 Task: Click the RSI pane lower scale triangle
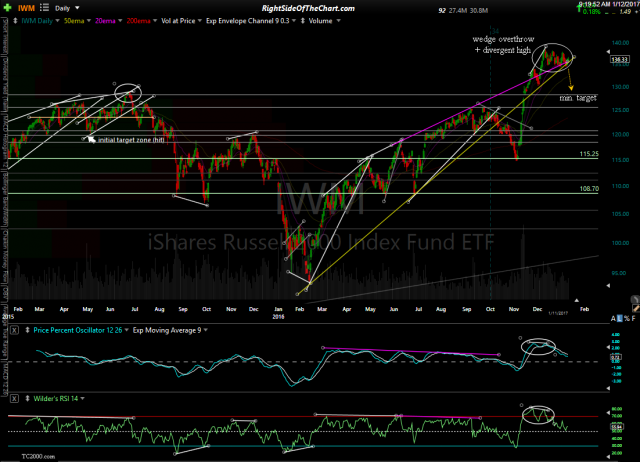pyautogui.click(x=608, y=456)
